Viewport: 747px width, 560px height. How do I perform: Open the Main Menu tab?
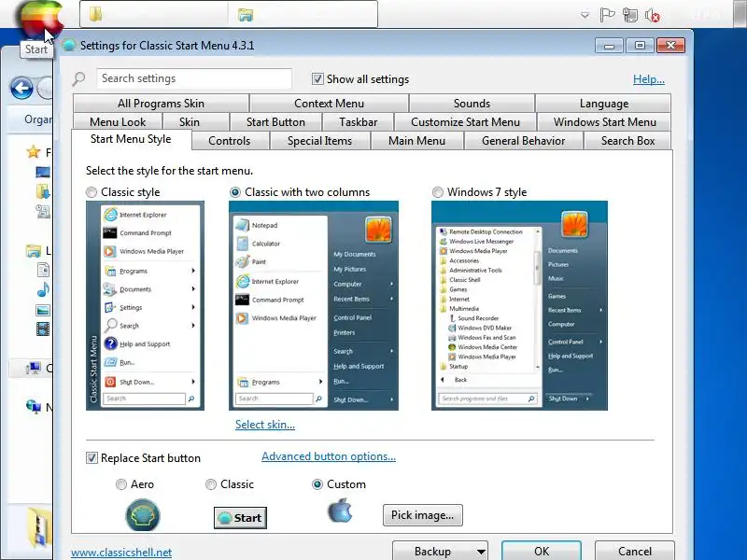pos(416,141)
